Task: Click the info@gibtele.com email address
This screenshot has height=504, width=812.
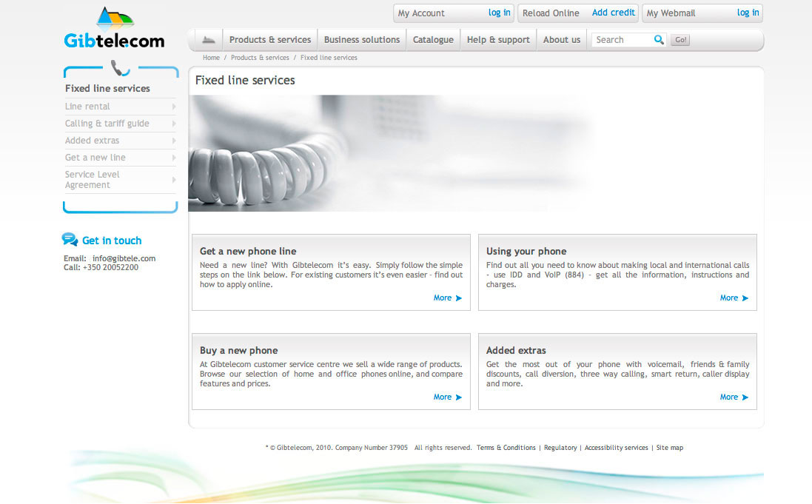Action: coord(124,258)
